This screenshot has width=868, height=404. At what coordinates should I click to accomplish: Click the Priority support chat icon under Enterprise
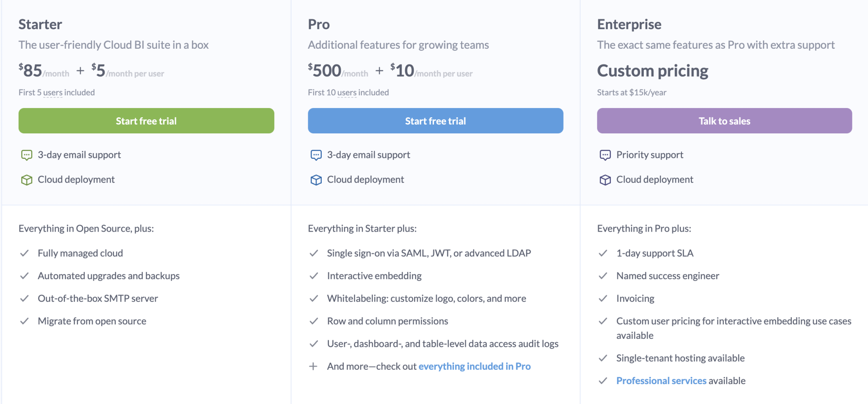tap(605, 155)
